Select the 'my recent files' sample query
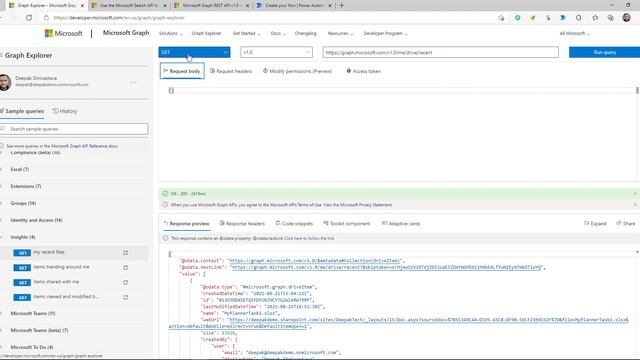The height and width of the screenshot is (360, 640). coord(49,252)
